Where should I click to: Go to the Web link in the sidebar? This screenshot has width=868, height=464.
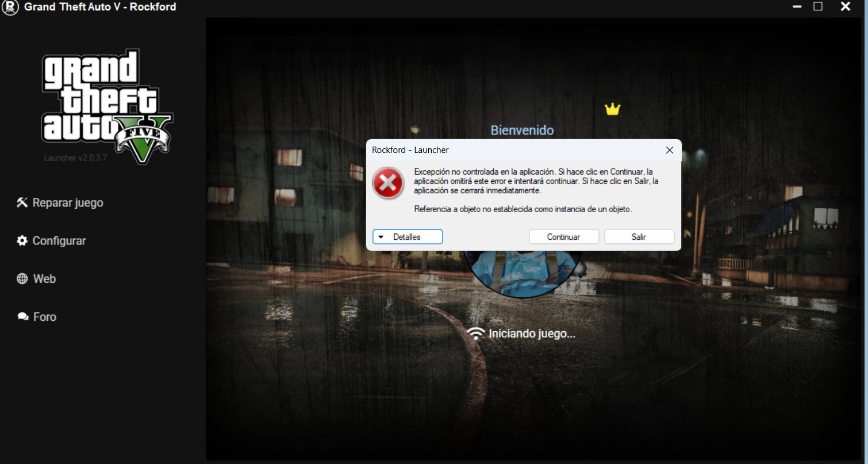[44, 279]
